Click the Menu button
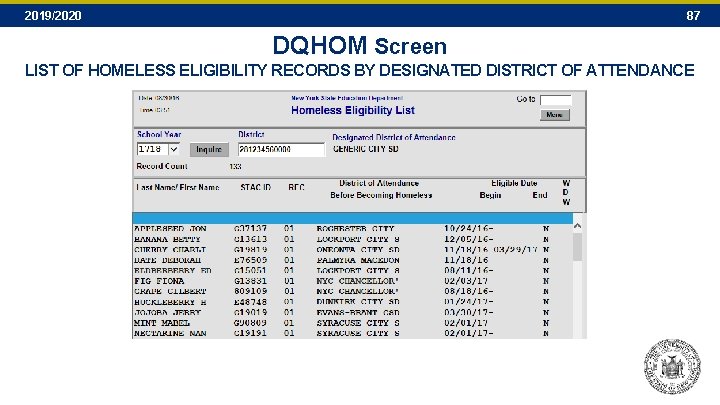This screenshot has width=720, height=405. click(x=555, y=115)
